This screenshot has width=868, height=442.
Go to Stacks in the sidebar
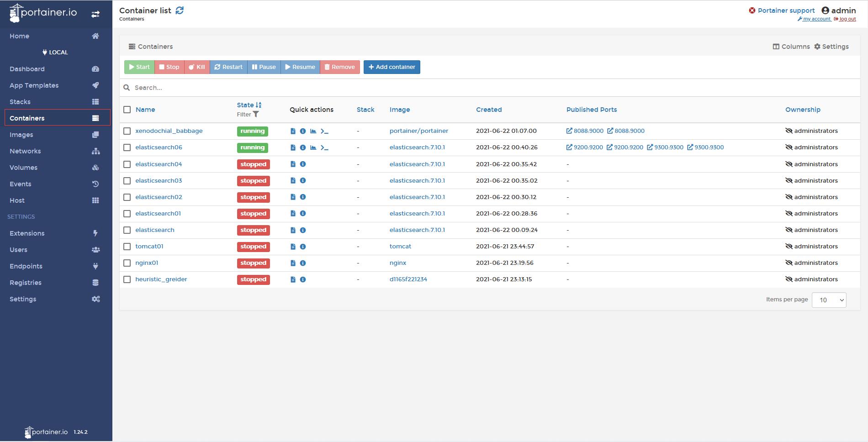(56, 102)
